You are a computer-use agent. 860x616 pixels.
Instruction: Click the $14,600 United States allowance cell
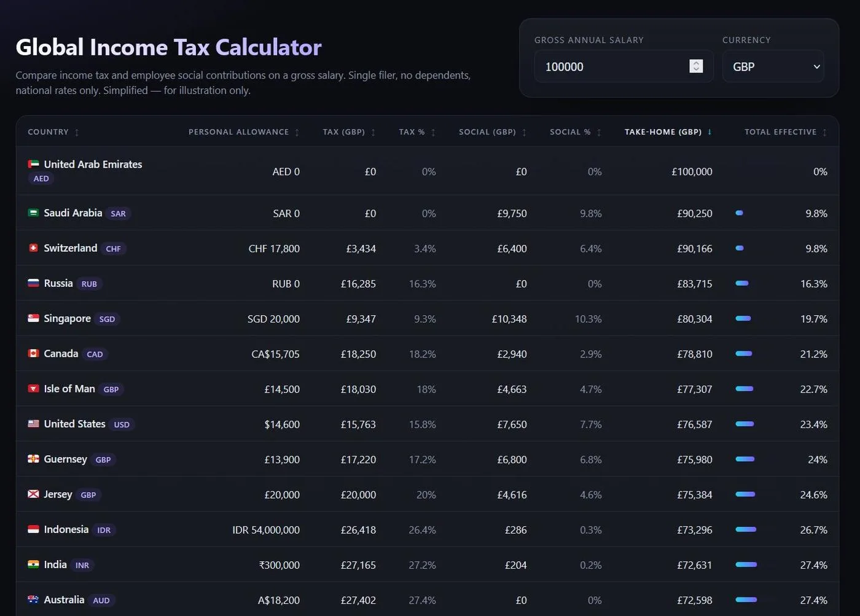click(x=282, y=424)
